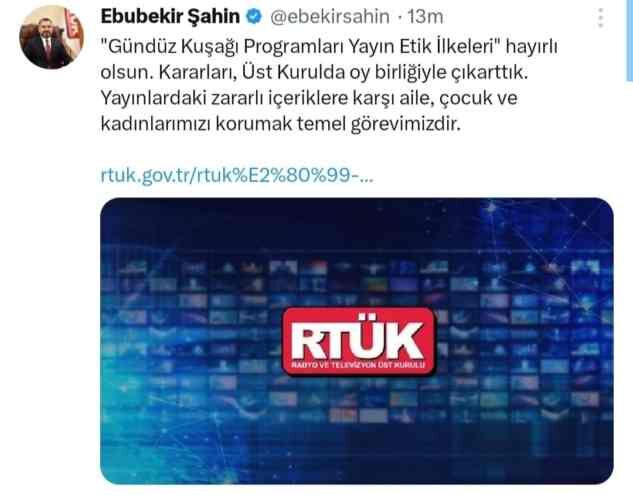Click the blue verified badge
The width and height of the screenshot is (633, 495).
[254, 17]
